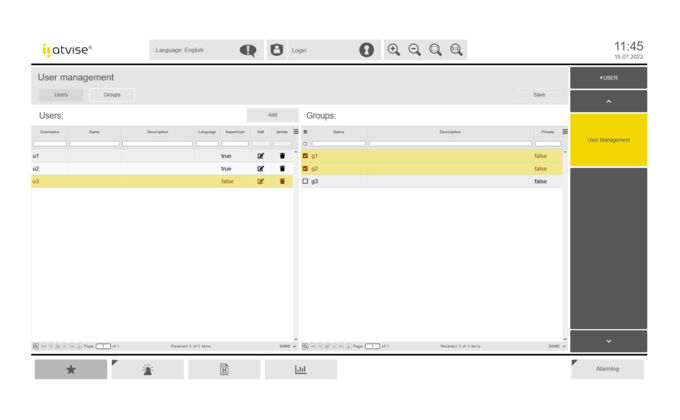Viewport: 680px width, 420px height.
Task: Click the Add user button
Action: click(x=272, y=115)
